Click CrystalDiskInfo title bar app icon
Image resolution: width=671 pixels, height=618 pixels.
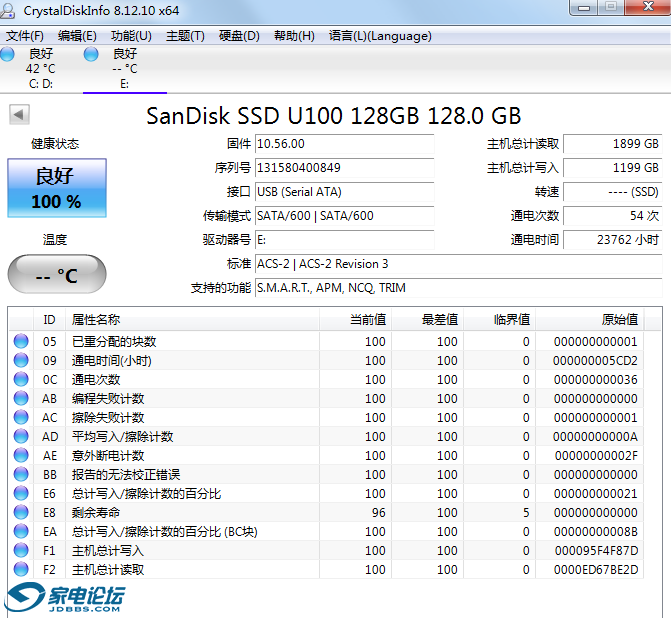8,10
